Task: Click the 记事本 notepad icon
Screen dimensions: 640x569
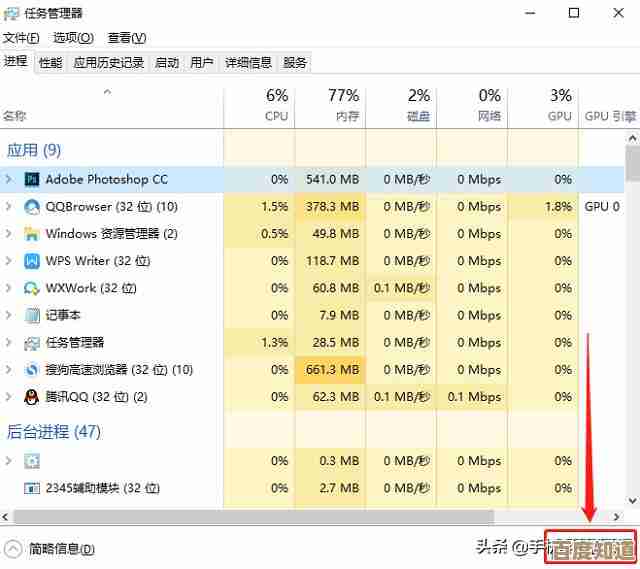Action: (31, 315)
